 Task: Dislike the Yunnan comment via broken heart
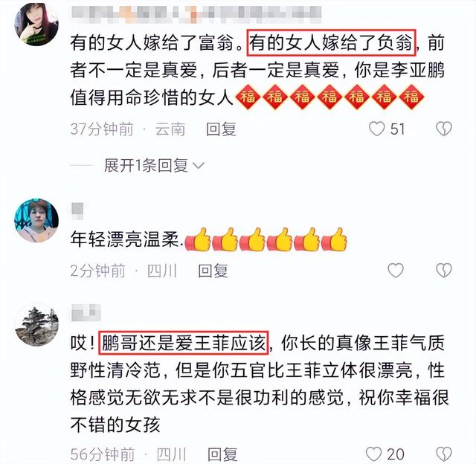click(x=444, y=129)
